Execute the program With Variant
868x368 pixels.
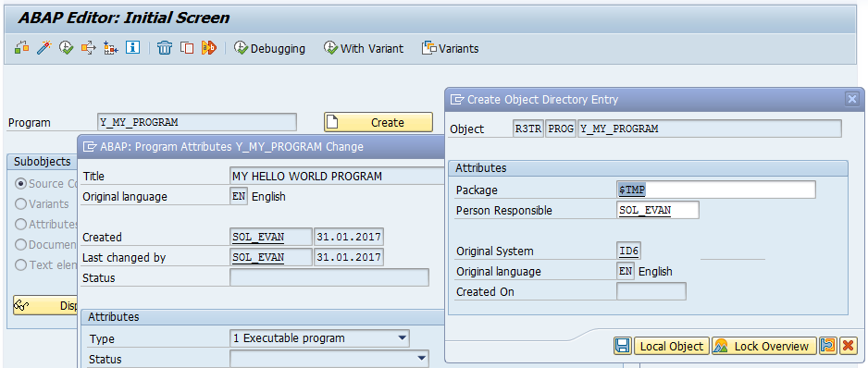point(364,48)
